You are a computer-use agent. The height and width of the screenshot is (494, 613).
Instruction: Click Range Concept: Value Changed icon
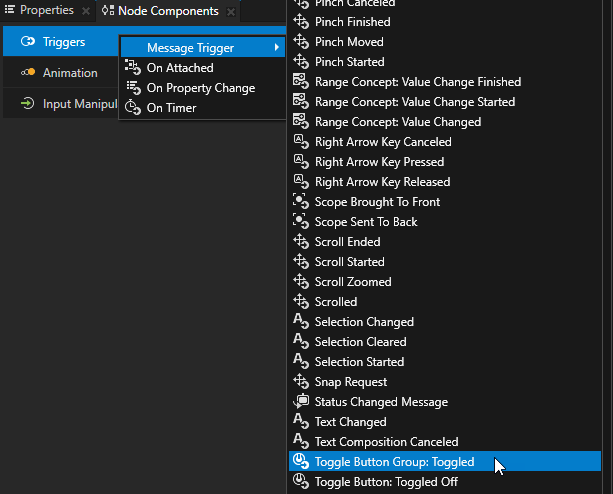(301, 122)
